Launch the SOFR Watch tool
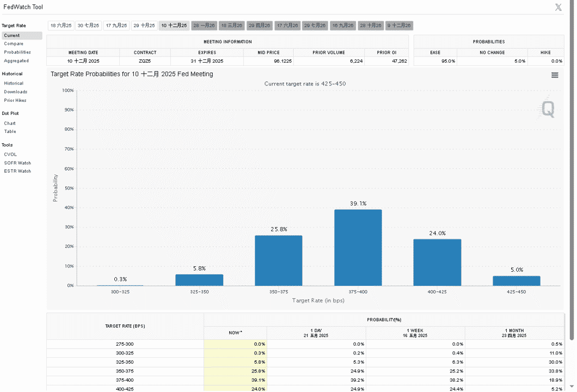Screen dimensions: 577x392 (17, 163)
